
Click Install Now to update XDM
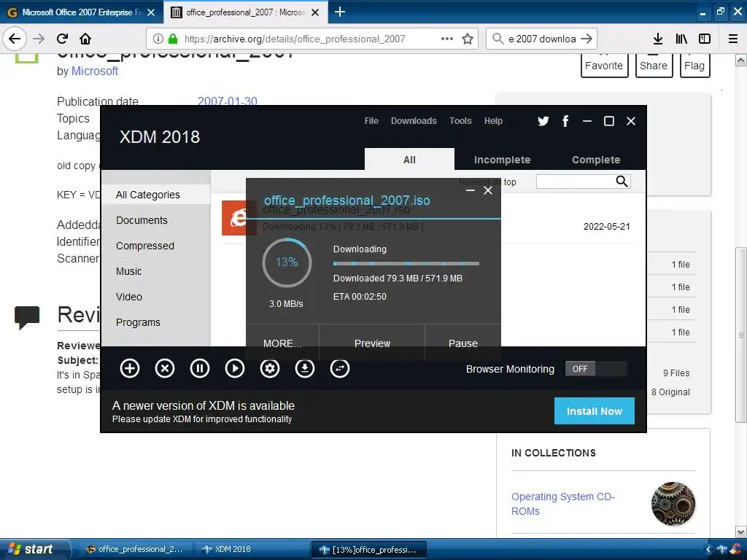594,411
